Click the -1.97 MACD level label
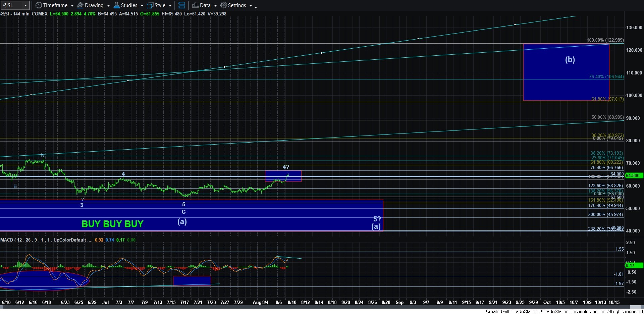This screenshot has width=644, height=314. click(619, 283)
